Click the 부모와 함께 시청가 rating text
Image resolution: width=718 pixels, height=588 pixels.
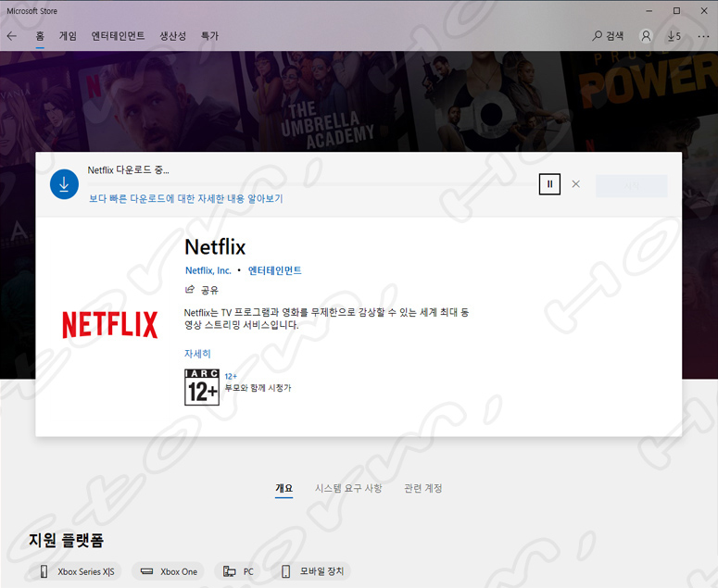[258, 388]
